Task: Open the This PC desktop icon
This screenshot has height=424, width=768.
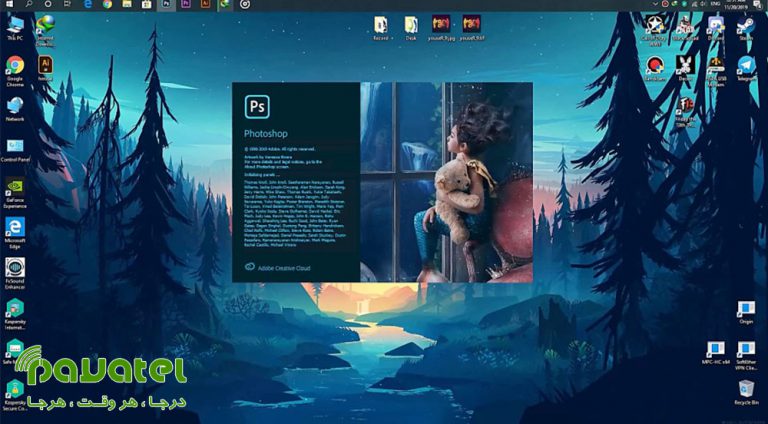Action: click(15, 28)
